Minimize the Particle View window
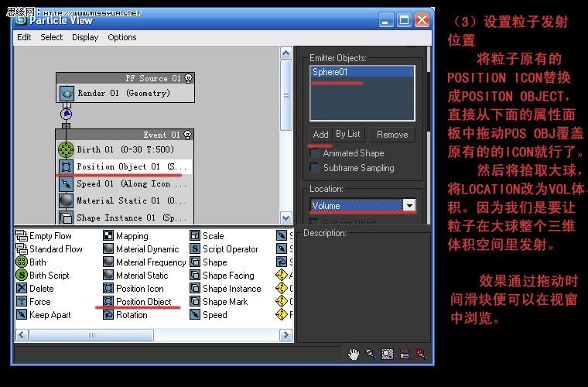 click(386, 19)
